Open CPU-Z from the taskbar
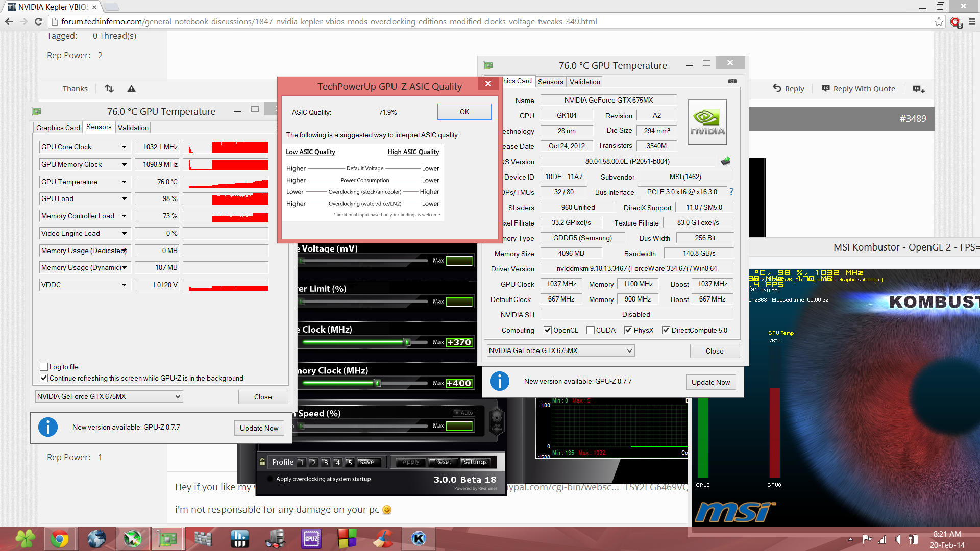This screenshot has width=980, height=551. click(311, 539)
